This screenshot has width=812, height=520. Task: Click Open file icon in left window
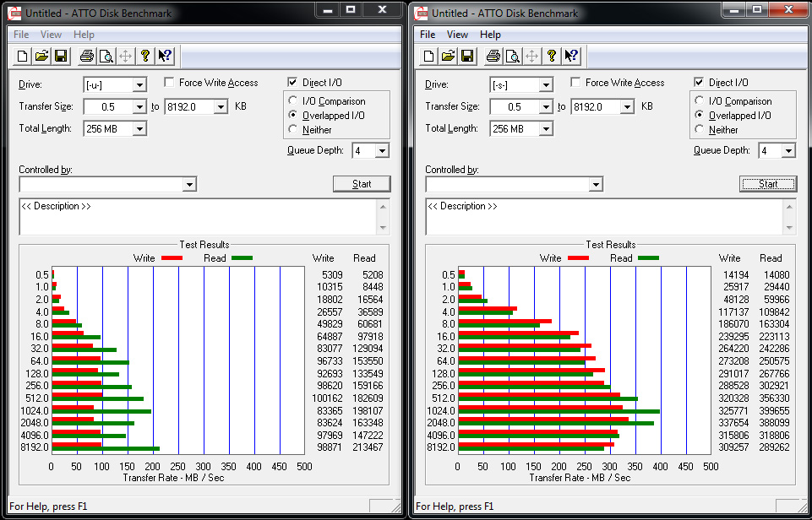[x=41, y=56]
